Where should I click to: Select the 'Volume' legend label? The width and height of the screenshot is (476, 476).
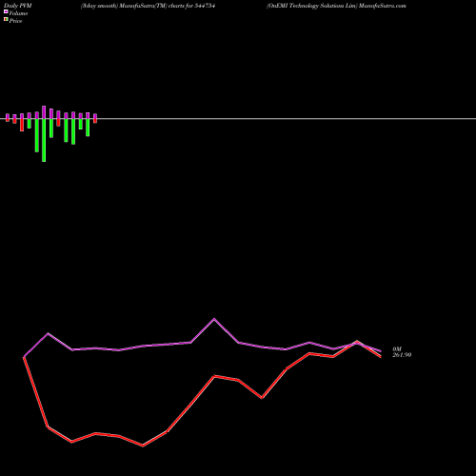(x=18, y=13)
